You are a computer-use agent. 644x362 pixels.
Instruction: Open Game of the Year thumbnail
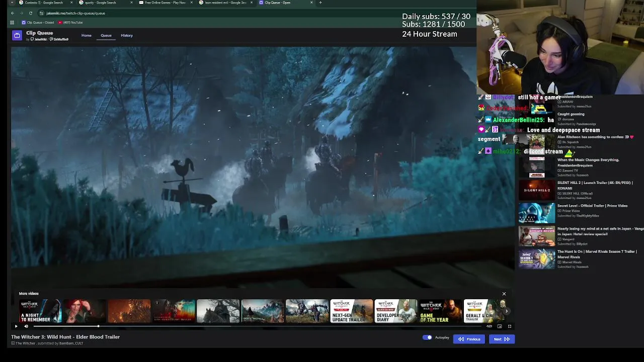[x=440, y=311]
